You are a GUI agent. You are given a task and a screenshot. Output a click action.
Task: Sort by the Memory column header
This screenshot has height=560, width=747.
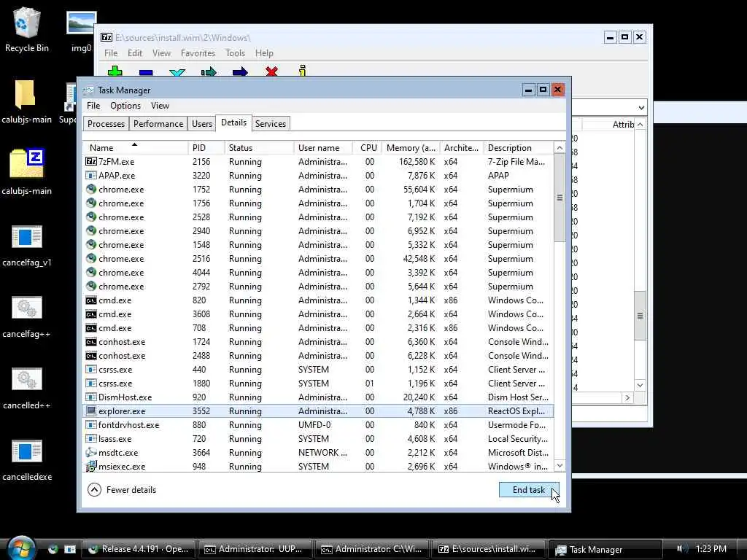click(x=411, y=147)
